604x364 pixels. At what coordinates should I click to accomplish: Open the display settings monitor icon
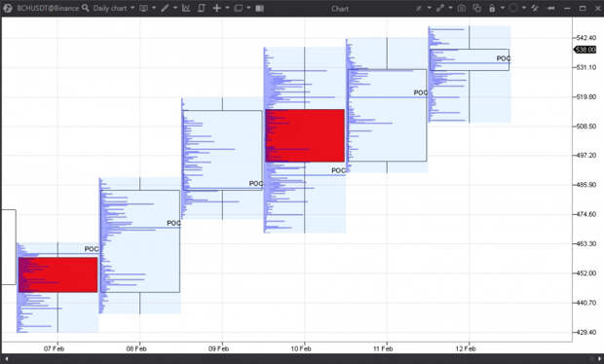click(143, 8)
